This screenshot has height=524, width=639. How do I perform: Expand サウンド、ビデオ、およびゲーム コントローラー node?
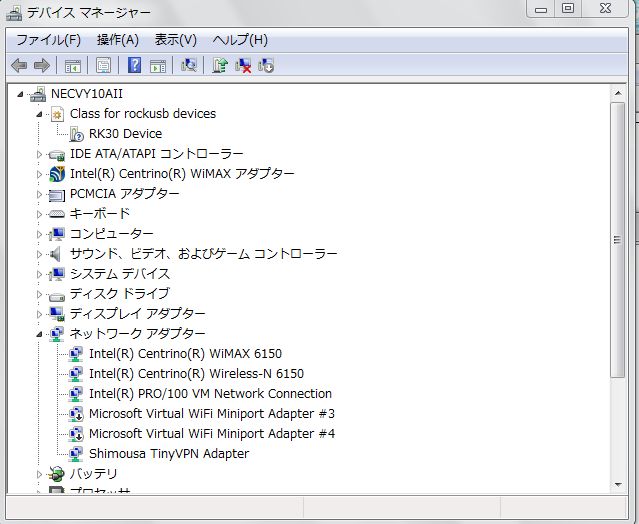pyautogui.click(x=39, y=254)
